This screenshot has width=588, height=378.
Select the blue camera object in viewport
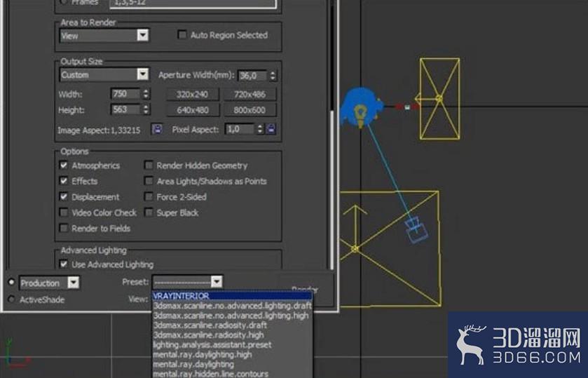(416, 230)
